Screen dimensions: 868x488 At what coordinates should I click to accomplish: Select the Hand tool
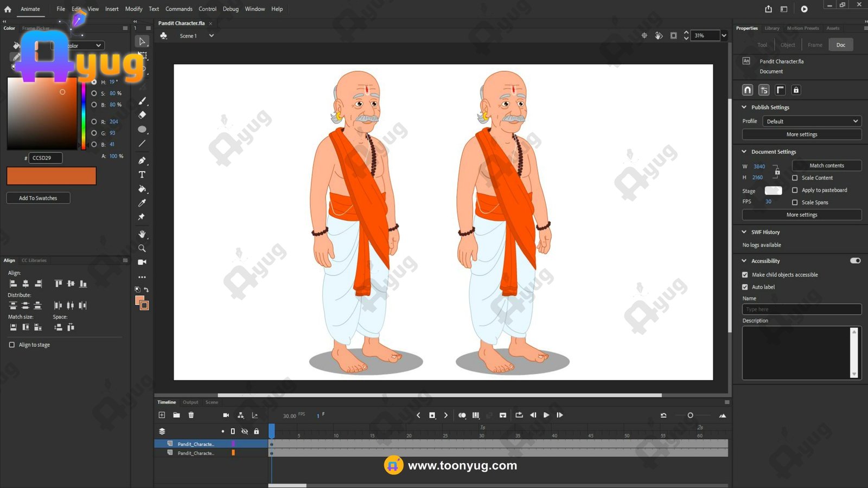click(x=142, y=234)
